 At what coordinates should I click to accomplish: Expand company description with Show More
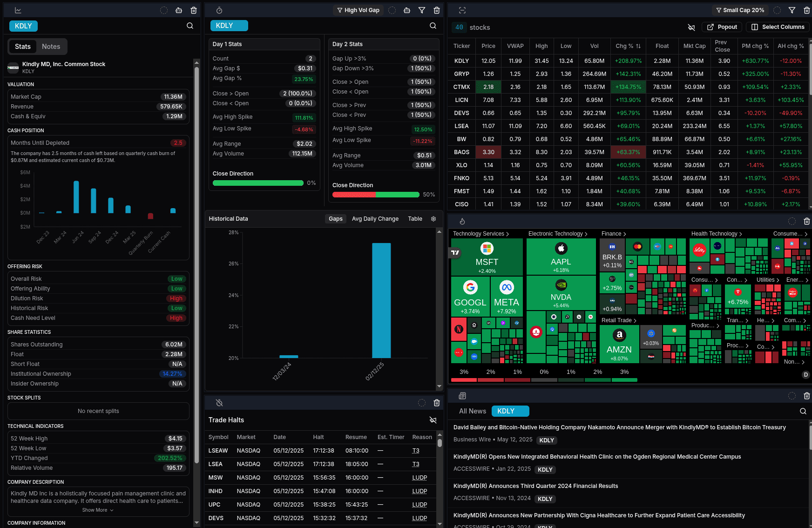click(98, 510)
